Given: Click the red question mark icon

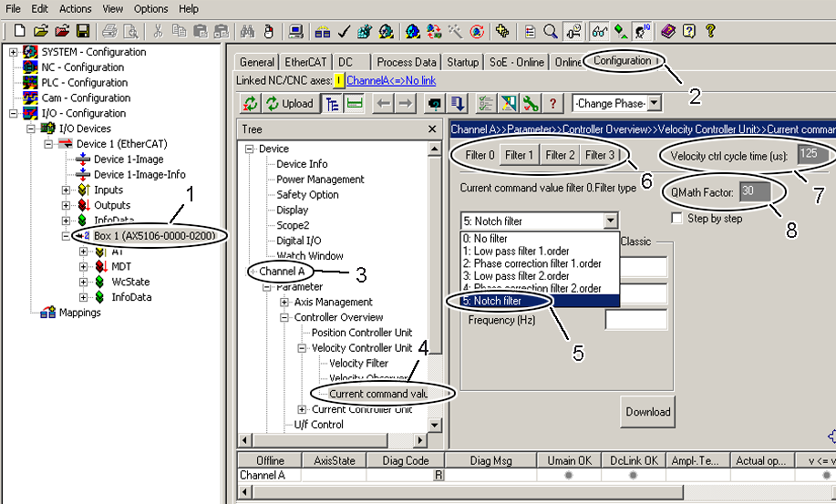Looking at the screenshot, I should 552,103.
